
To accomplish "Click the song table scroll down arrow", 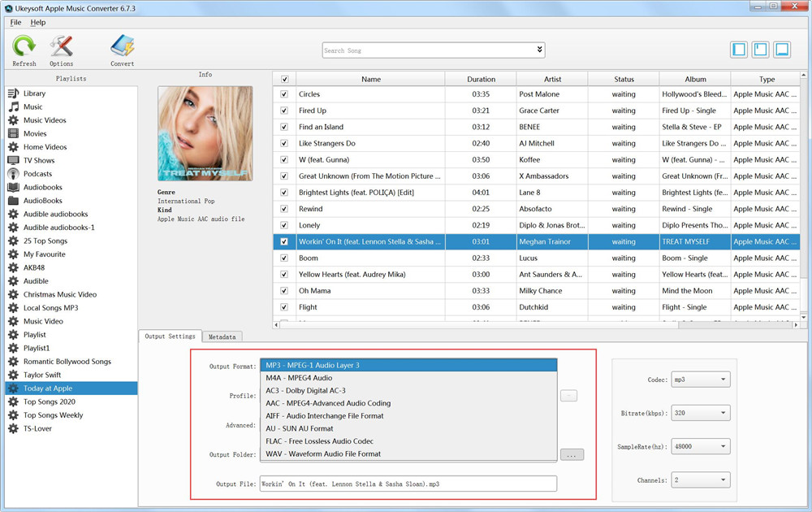I will point(804,317).
